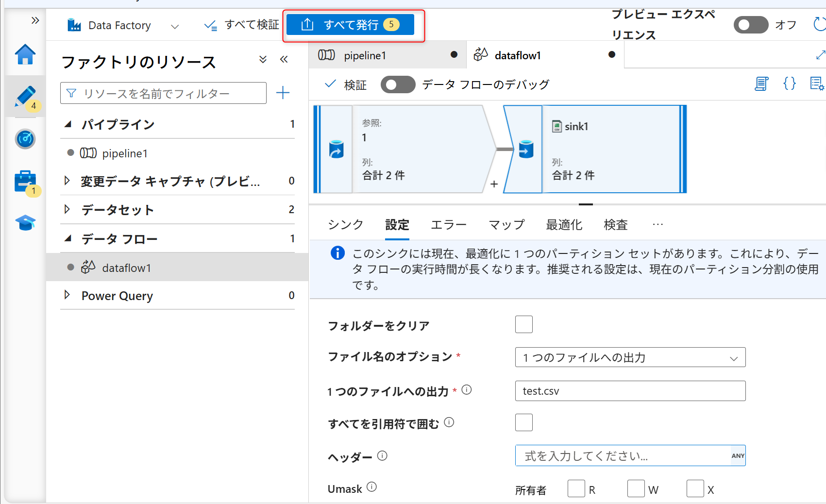Click the data flow script icon
This screenshot has height=504, width=826.
(x=762, y=84)
